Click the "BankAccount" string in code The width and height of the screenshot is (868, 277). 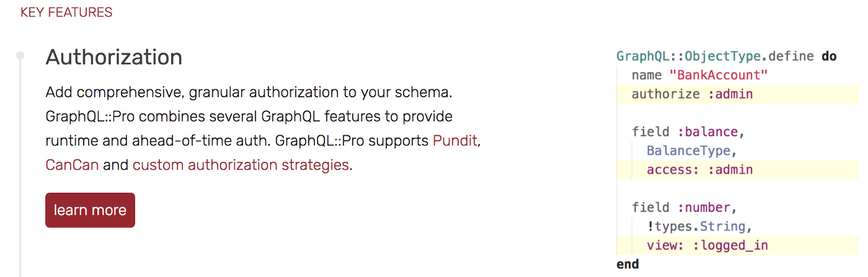click(x=719, y=75)
